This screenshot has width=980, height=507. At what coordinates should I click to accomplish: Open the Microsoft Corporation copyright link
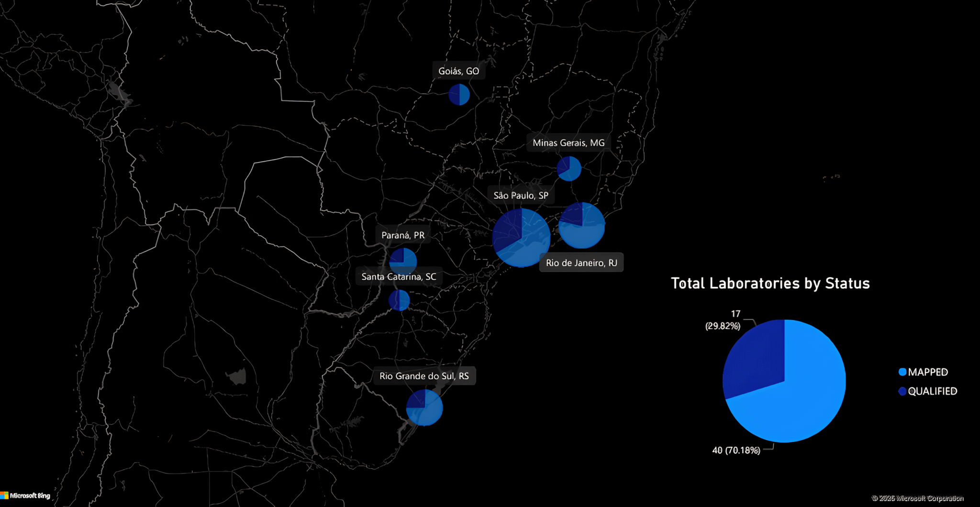[x=917, y=498]
